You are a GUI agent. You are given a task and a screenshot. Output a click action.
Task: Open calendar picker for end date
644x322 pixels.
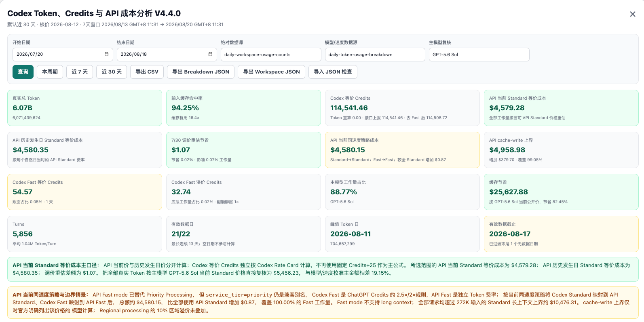(x=210, y=54)
